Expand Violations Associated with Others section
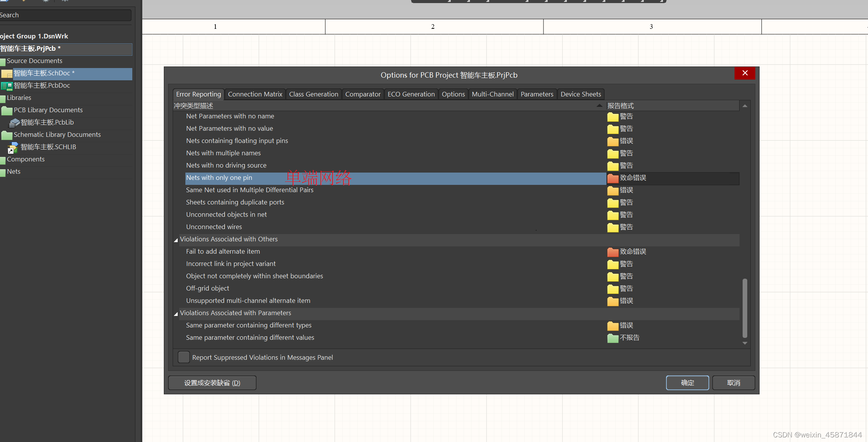 177,239
